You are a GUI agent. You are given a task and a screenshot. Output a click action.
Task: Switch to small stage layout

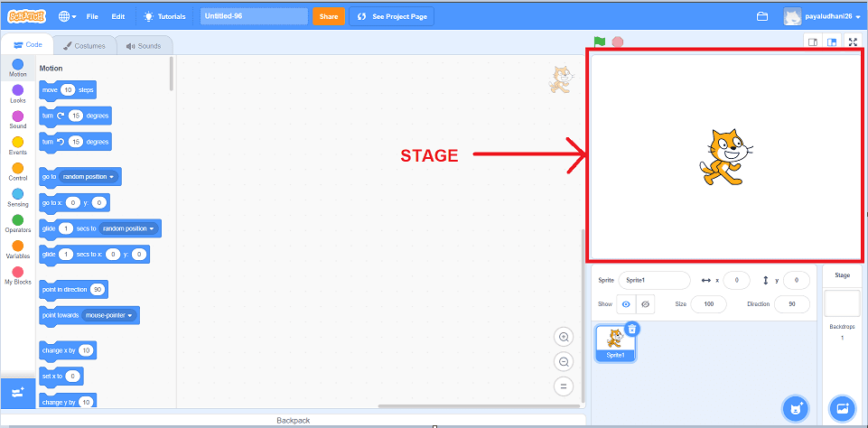[x=813, y=42]
